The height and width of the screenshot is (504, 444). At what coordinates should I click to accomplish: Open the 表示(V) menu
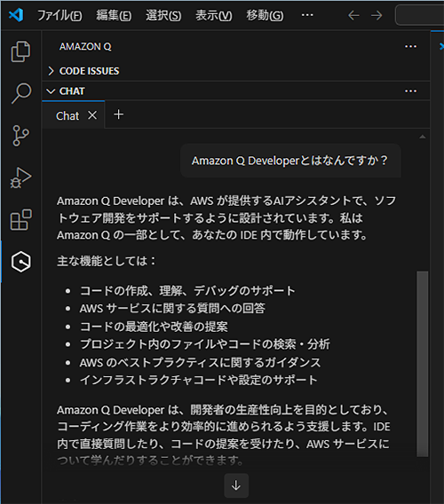214,15
